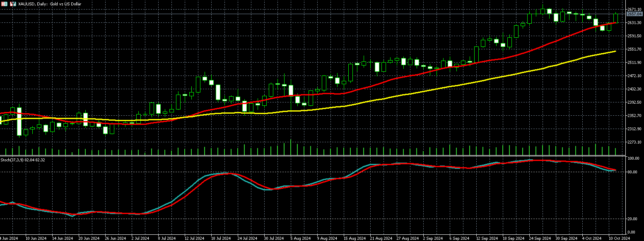644x241 pixels.
Task: Click the 80.00 stochastic level label
Action: point(632,172)
